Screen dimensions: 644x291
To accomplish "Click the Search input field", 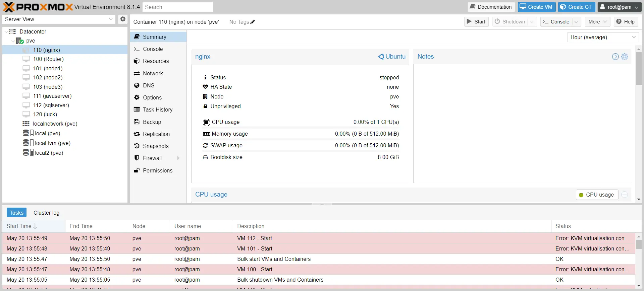I will [x=178, y=7].
